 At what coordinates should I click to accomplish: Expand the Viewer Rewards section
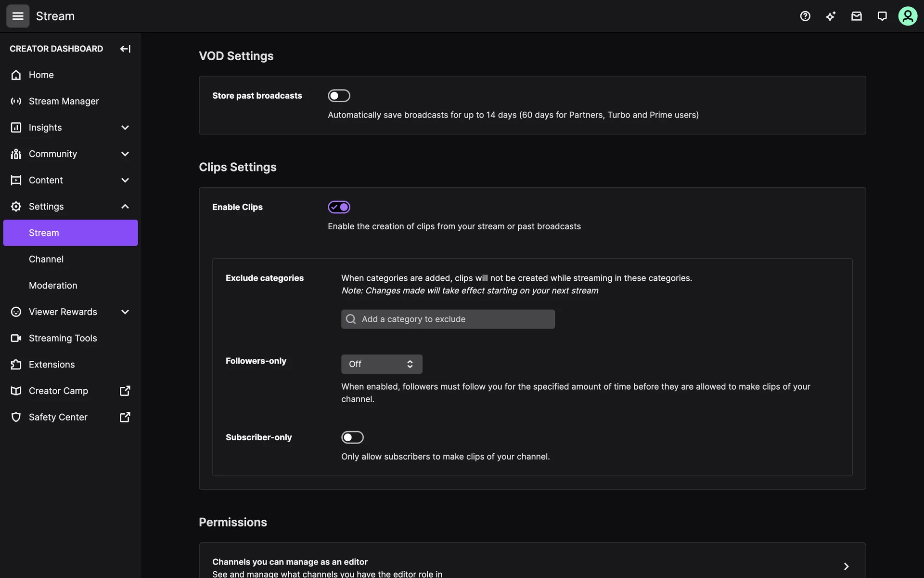(125, 312)
